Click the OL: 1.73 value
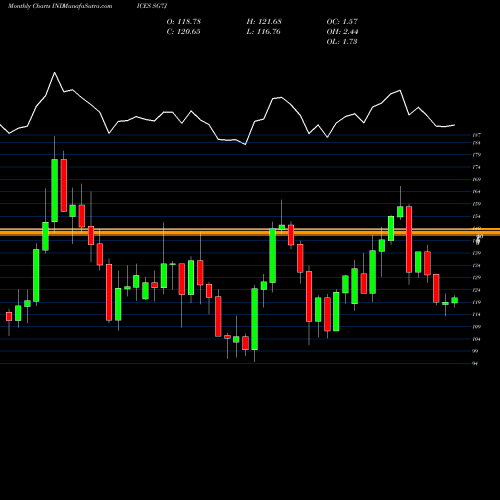This screenshot has height=500, width=500. click(342, 42)
